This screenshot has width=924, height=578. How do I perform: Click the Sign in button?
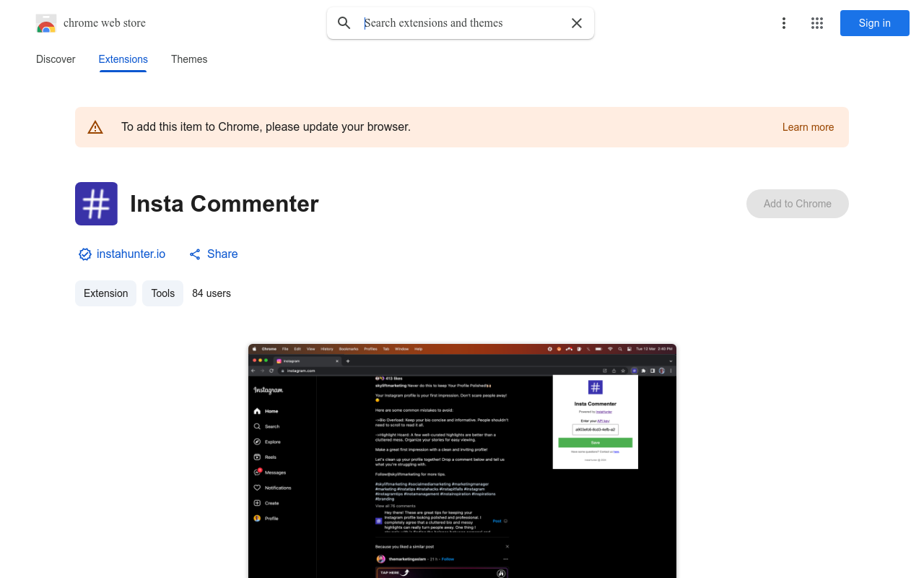pos(875,23)
